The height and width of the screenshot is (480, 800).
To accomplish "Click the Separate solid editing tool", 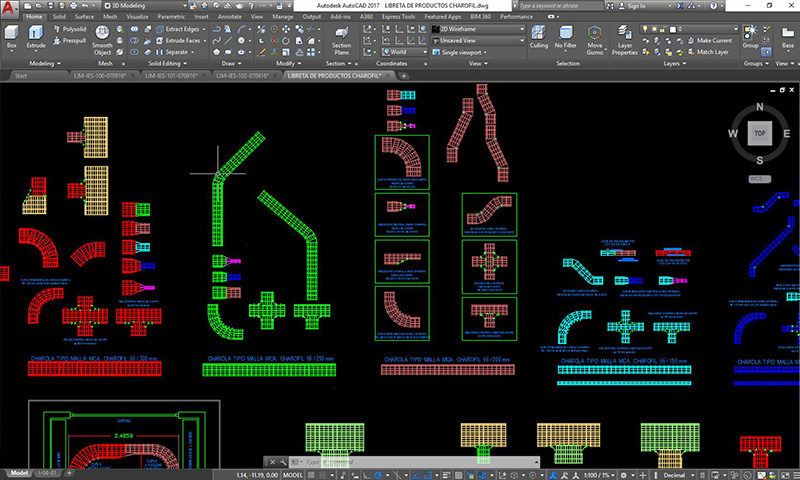I will click(172, 52).
